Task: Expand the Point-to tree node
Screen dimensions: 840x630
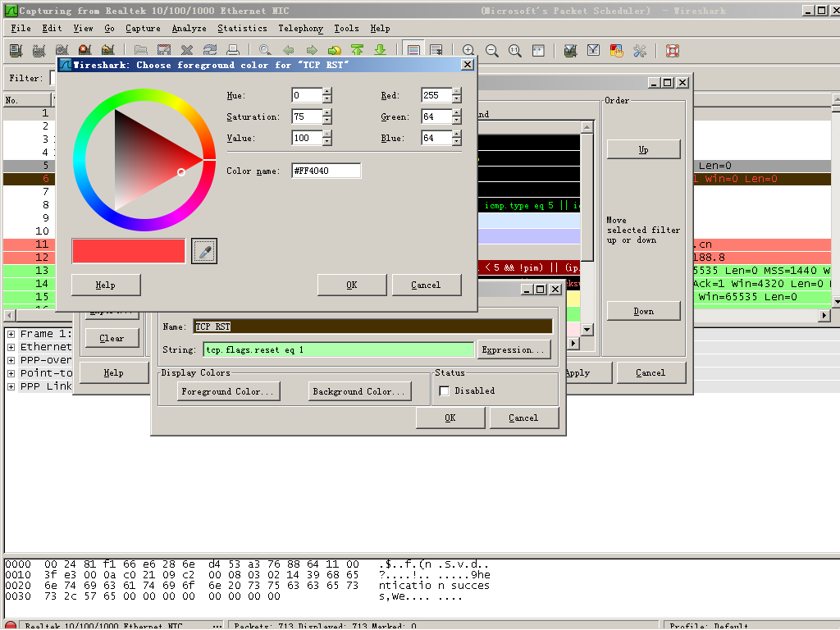Action: click(11, 373)
